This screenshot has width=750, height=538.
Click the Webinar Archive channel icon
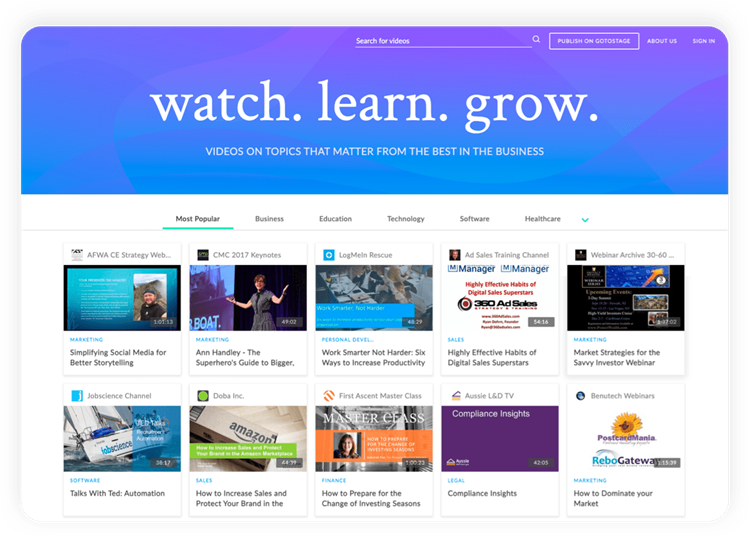tap(581, 255)
